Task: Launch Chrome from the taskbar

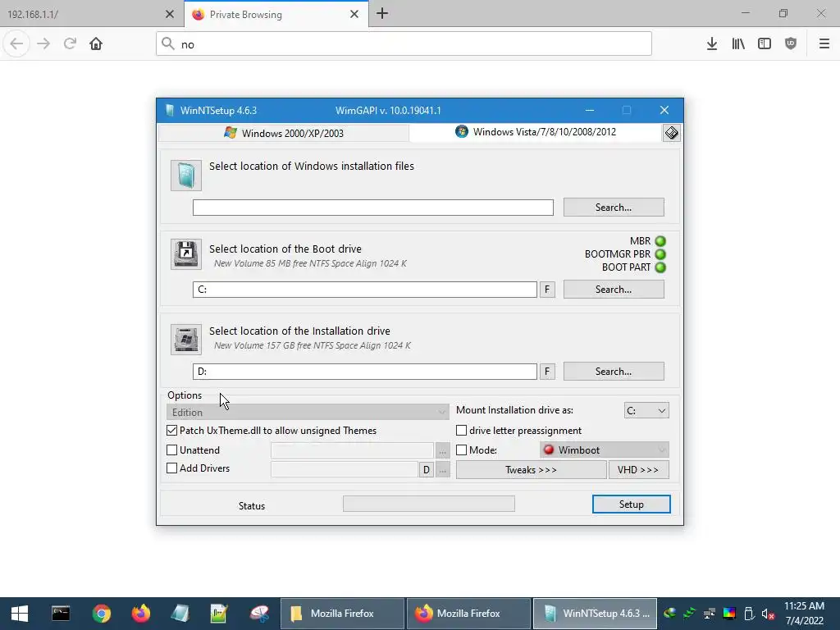Action: (x=101, y=614)
